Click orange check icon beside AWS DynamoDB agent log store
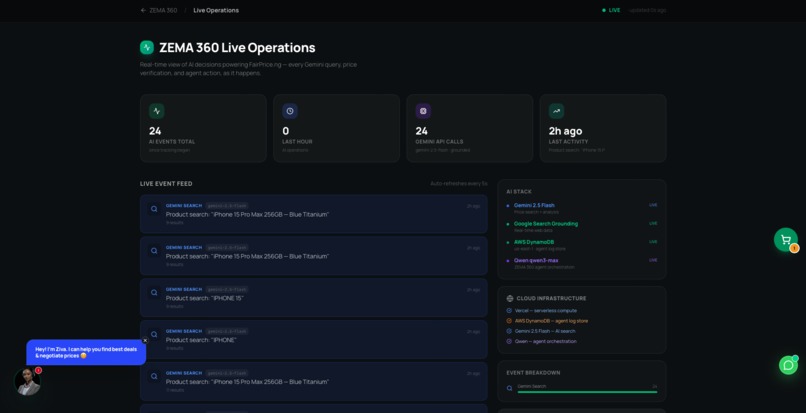This screenshot has height=413, width=806. click(509, 321)
